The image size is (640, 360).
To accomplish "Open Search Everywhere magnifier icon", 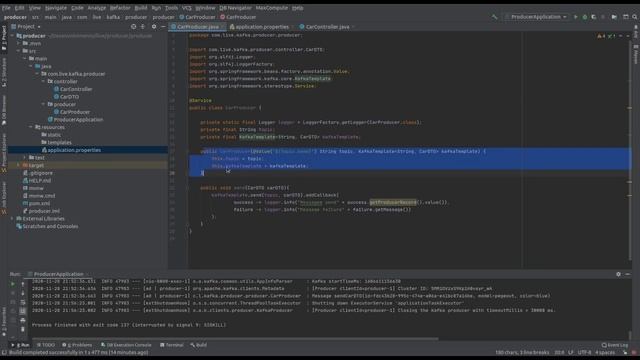I will tap(635, 17).
